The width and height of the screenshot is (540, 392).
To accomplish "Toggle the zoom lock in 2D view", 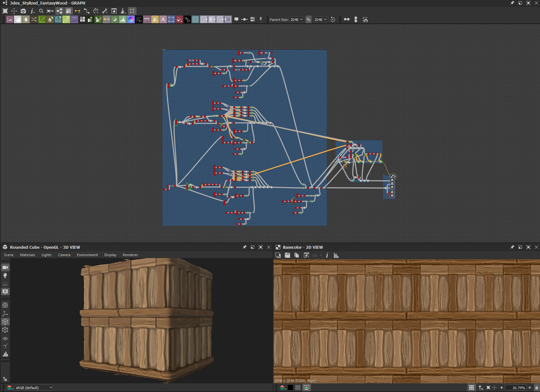I will (x=536, y=388).
